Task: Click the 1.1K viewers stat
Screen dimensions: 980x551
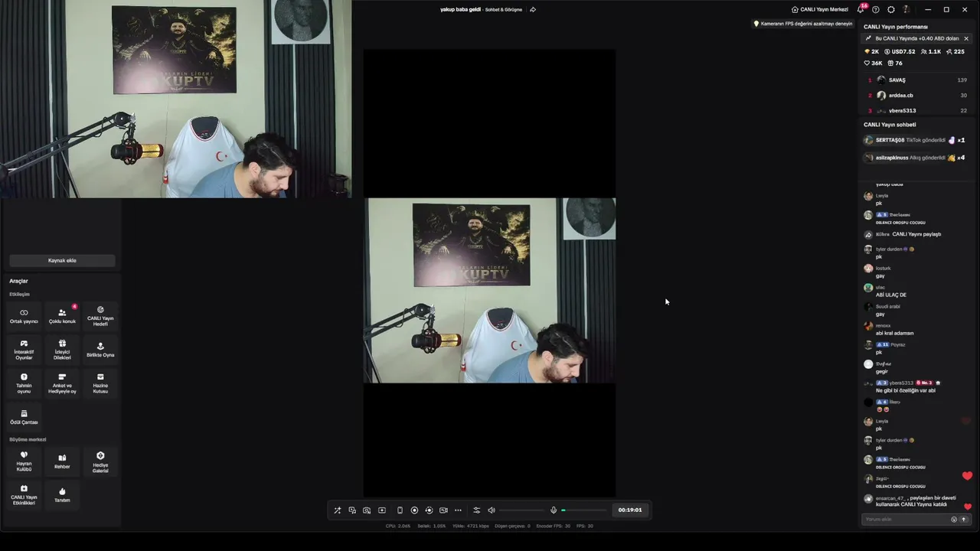Action: [930, 51]
